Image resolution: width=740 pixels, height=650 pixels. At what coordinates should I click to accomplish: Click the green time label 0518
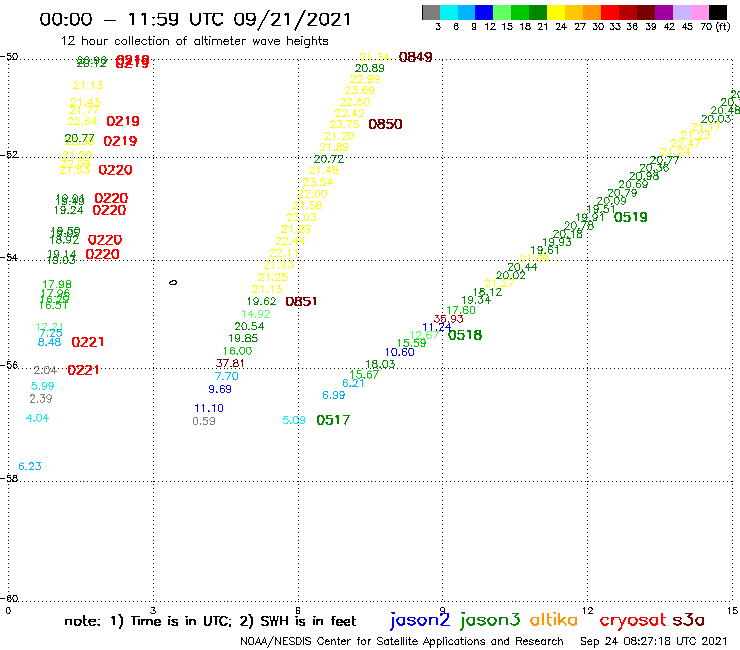tap(465, 335)
